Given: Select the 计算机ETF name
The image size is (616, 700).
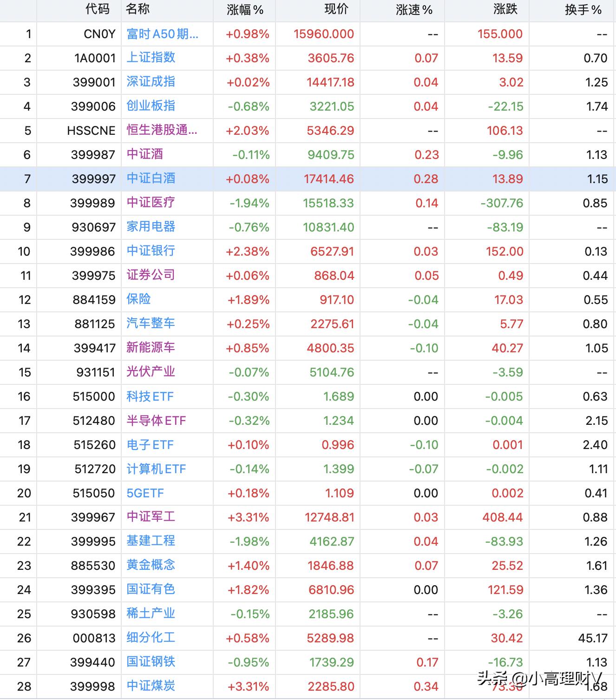Looking at the screenshot, I should 156,469.
